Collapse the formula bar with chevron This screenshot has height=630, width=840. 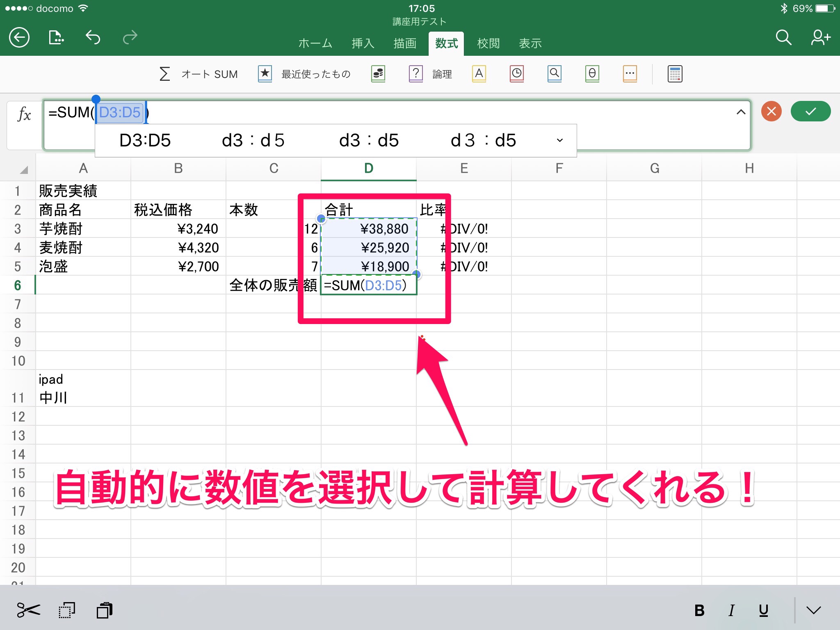(741, 112)
